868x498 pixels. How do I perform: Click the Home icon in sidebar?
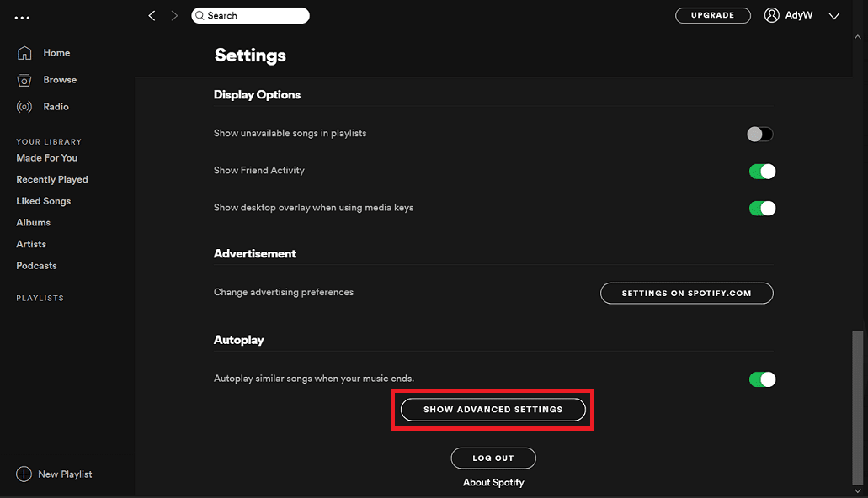[24, 53]
